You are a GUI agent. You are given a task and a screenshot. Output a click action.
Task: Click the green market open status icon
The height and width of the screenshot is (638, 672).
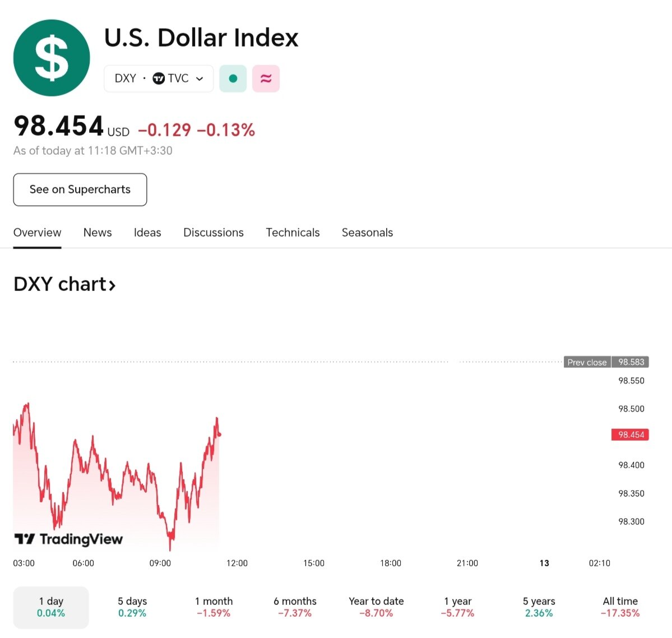point(233,78)
